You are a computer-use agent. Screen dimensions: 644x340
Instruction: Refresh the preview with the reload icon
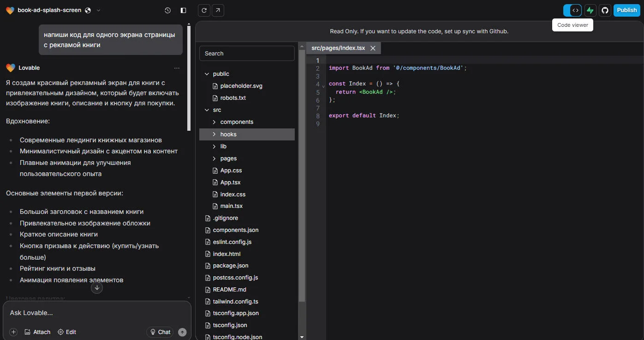pos(203,10)
